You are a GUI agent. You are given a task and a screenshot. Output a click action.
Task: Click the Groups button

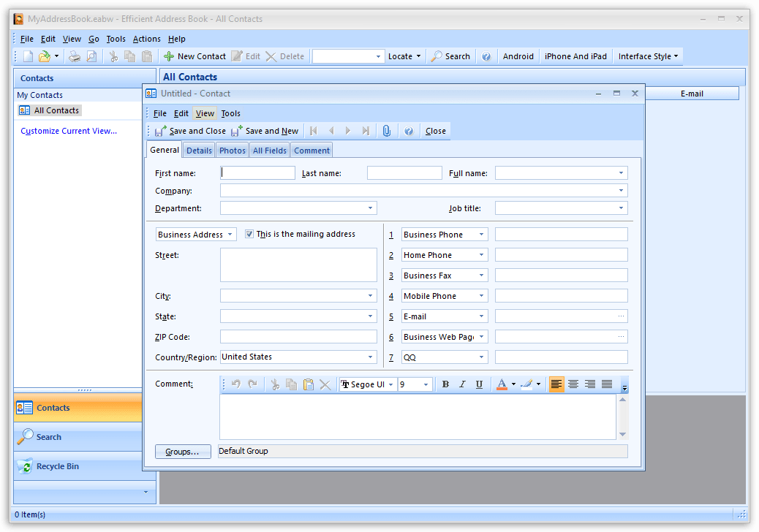(183, 451)
